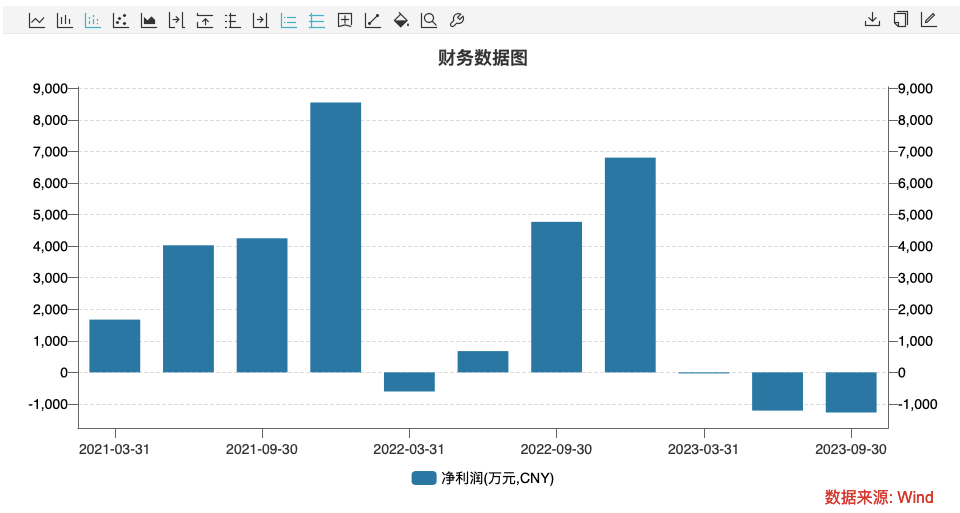Click the 财务数据图 chart title
The image size is (960, 513).
[482, 58]
